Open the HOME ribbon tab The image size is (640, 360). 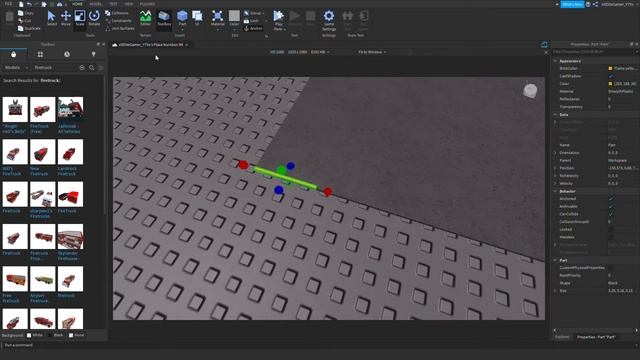tap(77, 4)
